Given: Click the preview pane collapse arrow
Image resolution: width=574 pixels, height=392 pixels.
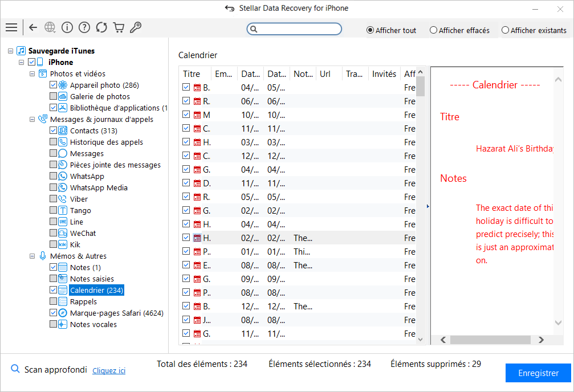Looking at the screenshot, I should coord(428,206).
